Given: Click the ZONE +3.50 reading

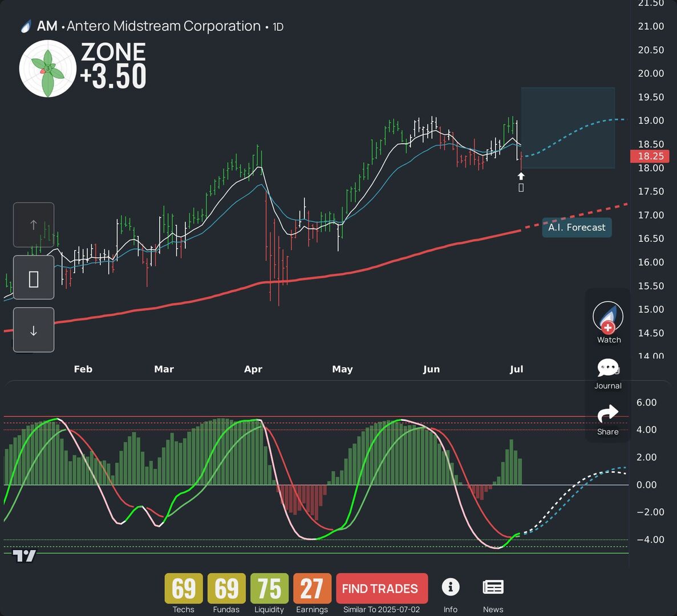Looking at the screenshot, I should tap(113, 65).
